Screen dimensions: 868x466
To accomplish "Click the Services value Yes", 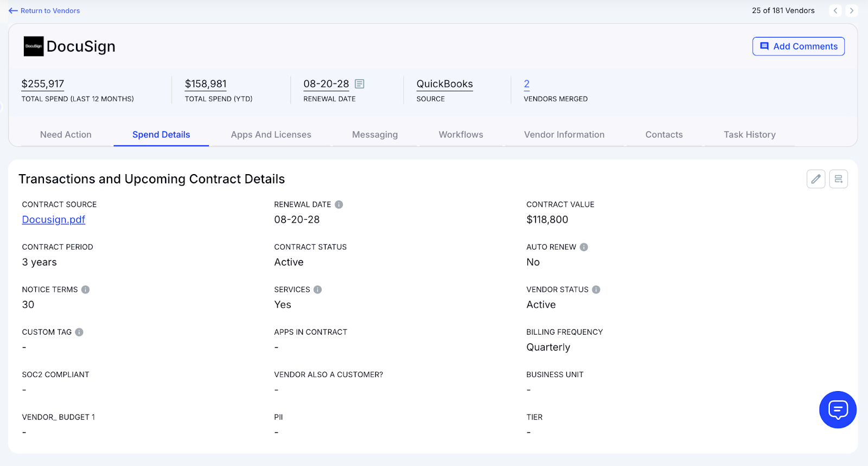I will 283,305.
